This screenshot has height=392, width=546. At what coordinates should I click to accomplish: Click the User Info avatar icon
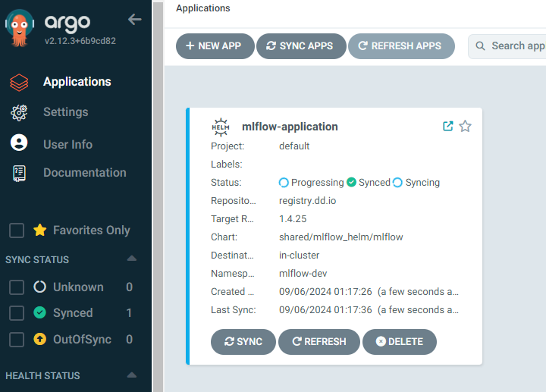[19, 143]
